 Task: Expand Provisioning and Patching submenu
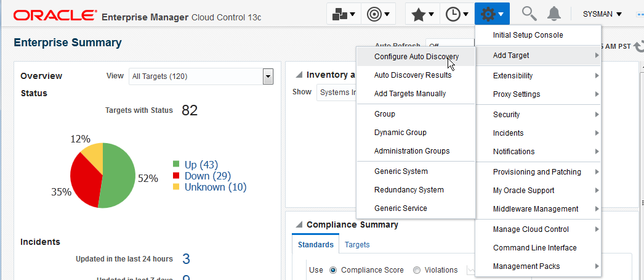pos(538,172)
